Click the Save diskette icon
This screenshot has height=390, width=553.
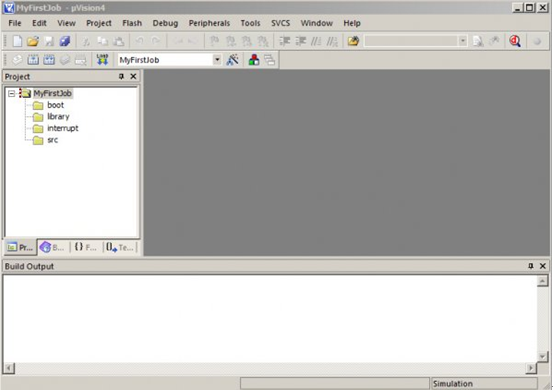tap(49, 41)
